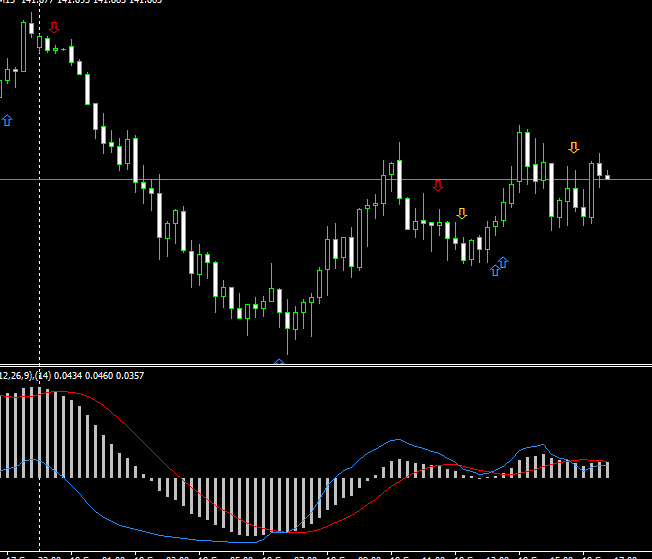Click the lowest candle at the chart's bottom trough

pos(288,322)
